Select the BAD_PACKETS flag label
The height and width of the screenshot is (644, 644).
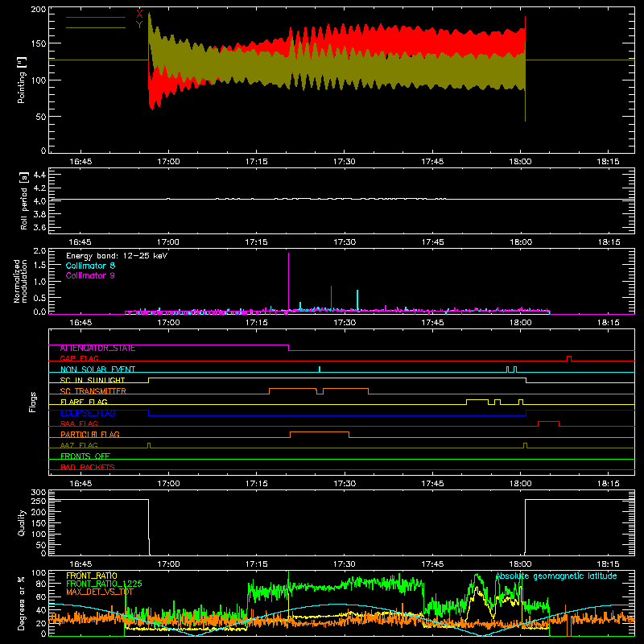click(x=88, y=467)
